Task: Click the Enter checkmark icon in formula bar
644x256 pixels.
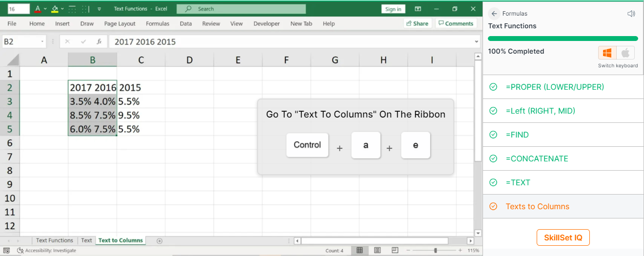Action: [x=83, y=42]
